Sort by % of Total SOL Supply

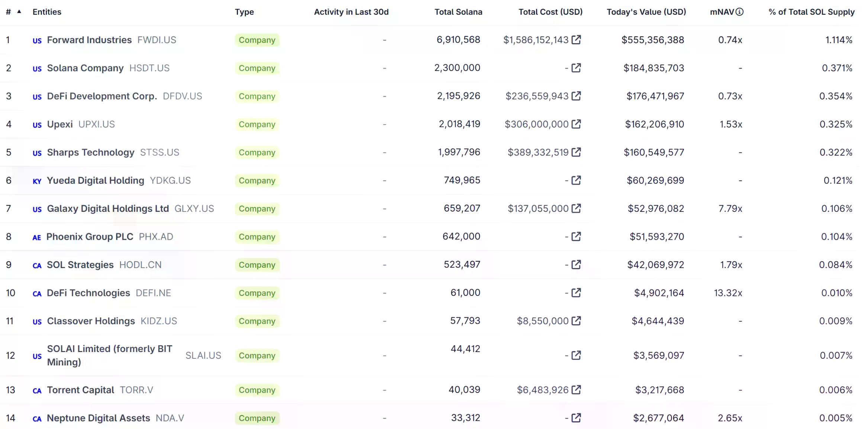(x=811, y=12)
